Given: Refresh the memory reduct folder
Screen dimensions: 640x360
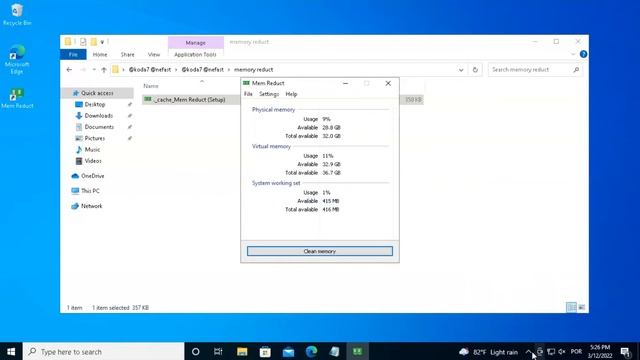Looking at the screenshot, I should (x=475, y=70).
